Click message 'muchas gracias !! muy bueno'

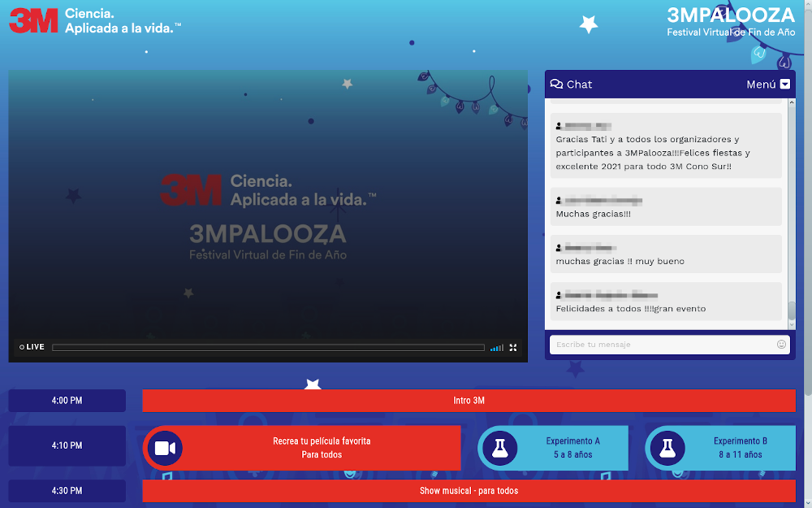pyautogui.click(x=620, y=261)
